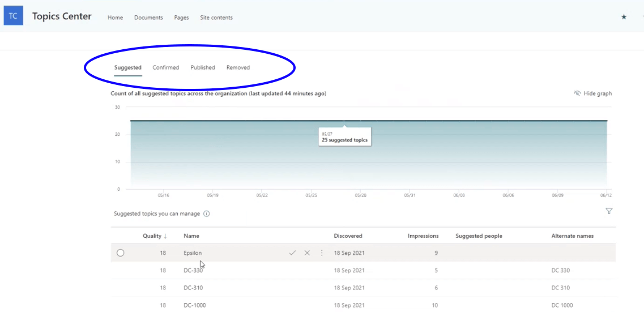Switch to the Suggested tab
The image size is (644, 312).
(128, 68)
